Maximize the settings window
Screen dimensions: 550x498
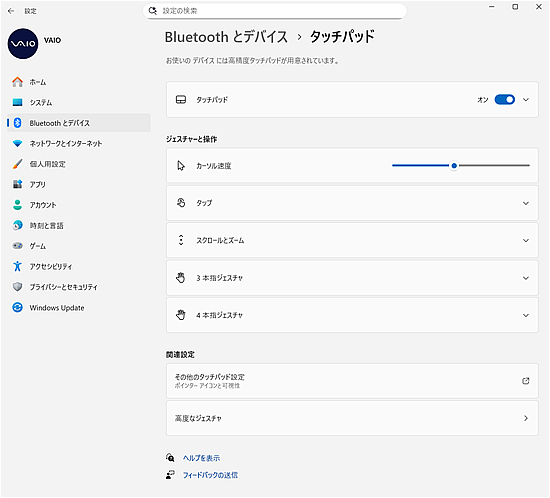[515, 7]
